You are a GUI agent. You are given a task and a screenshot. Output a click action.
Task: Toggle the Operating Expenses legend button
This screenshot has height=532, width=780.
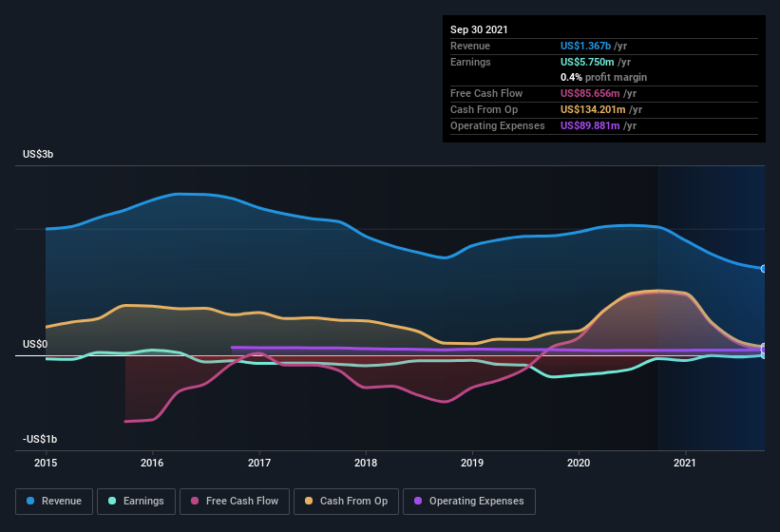469,502
